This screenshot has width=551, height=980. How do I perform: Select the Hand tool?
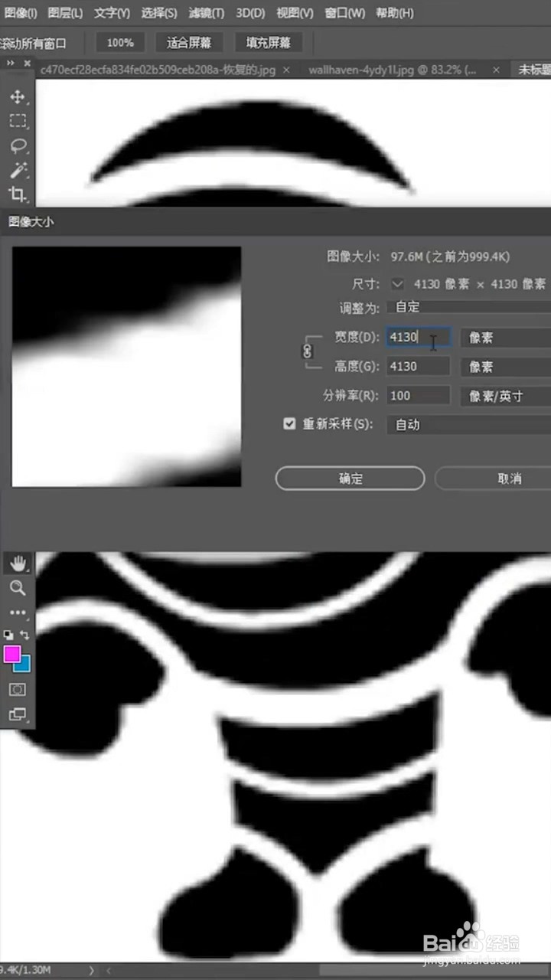pos(18,563)
